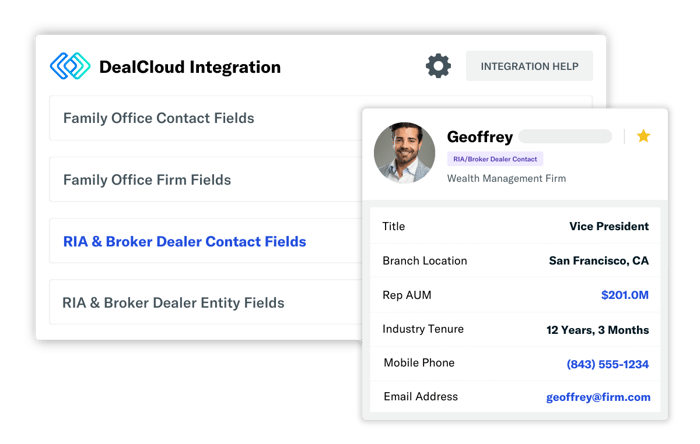700x444 pixels.
Task: Click the Email Address label
Action: (421, 397)
